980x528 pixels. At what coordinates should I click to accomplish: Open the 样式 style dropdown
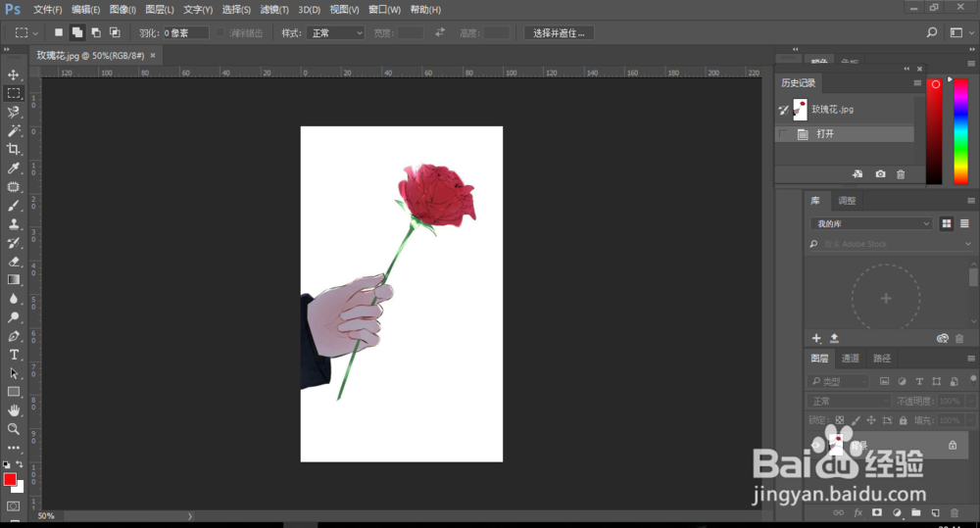335,33
